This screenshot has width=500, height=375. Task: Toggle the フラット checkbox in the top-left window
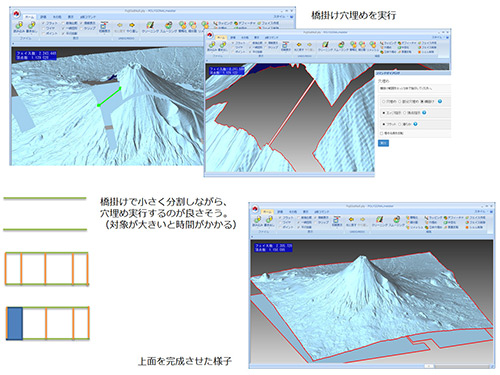[x=44, y=23]
